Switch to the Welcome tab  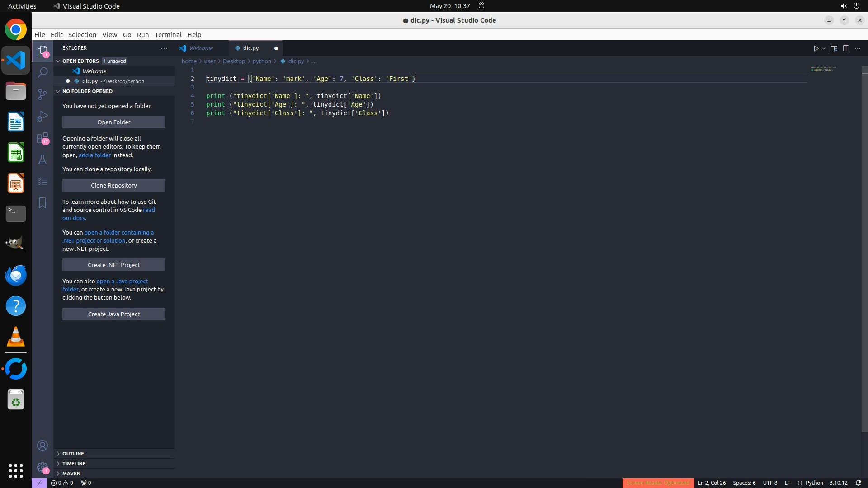point(201,48)
